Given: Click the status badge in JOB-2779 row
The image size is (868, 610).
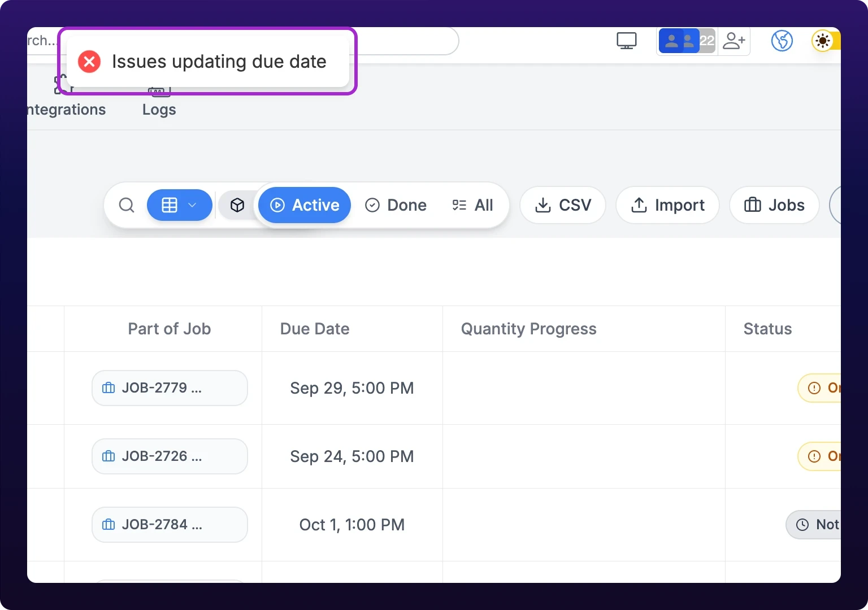Looking at the screenshot, I should point(819,388).
